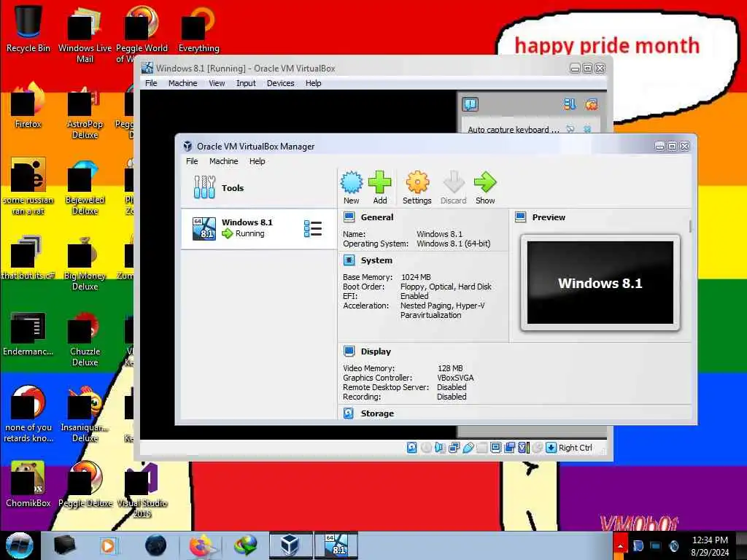Click the Boot Order value Floppy, Optical, Hard Disk
Screen dimensions: 747x560
446,287
